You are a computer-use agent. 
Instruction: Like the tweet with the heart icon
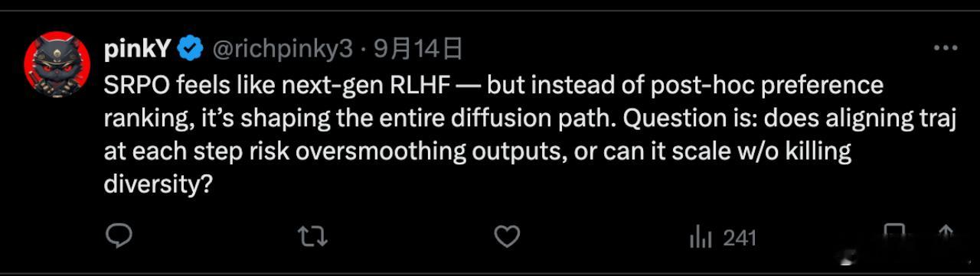[x=506, y=237]
